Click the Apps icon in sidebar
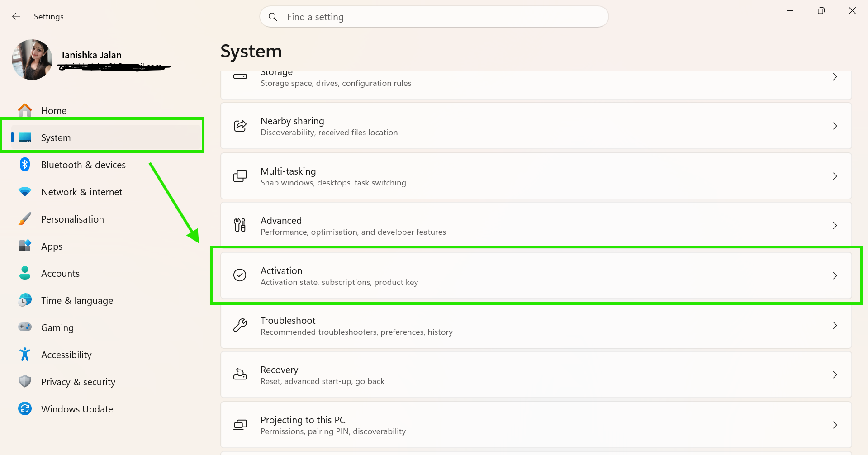 (x=25, y=246)
